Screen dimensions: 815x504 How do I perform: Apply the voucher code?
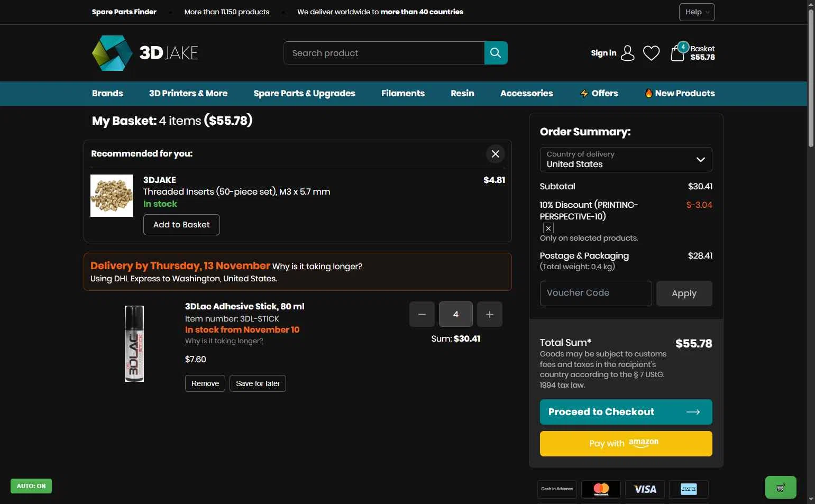684,294
